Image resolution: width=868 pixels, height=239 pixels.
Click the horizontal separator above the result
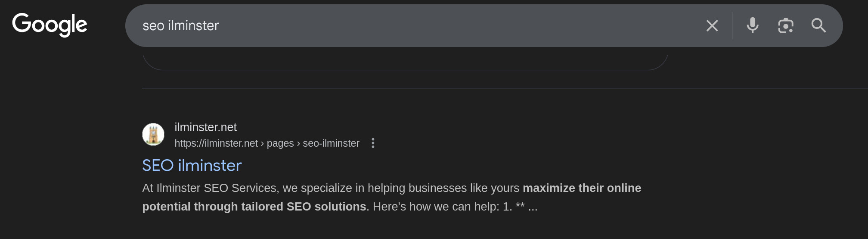[474, 88]
